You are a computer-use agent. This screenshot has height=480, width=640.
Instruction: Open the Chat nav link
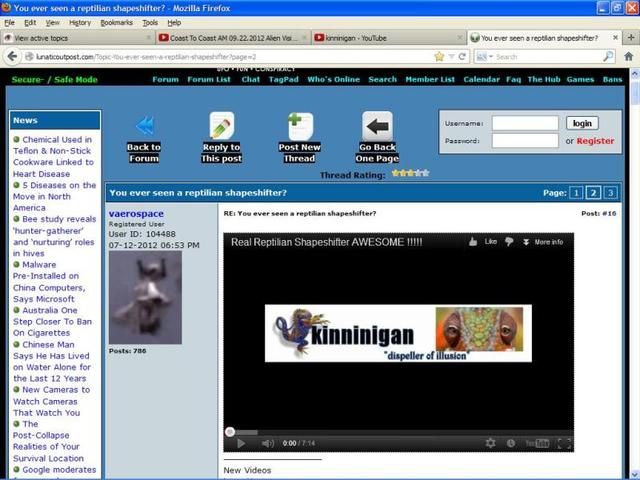[x=251, y=79]
